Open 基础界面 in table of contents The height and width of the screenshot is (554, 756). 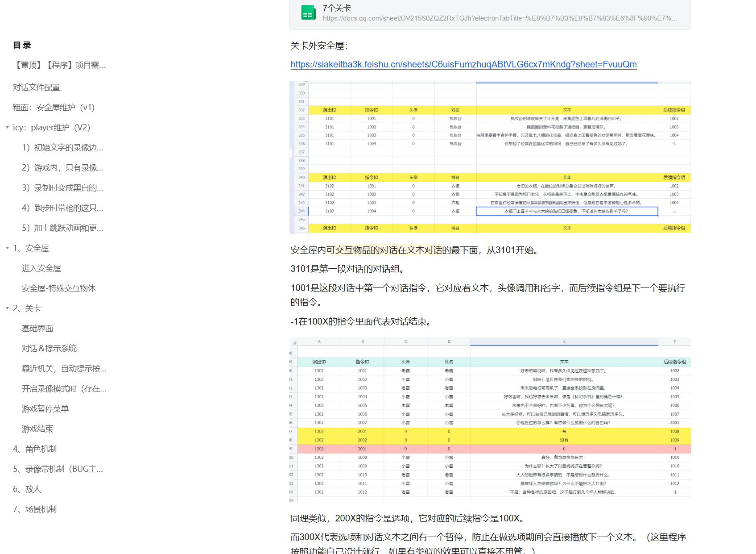[x=37, y=329]
